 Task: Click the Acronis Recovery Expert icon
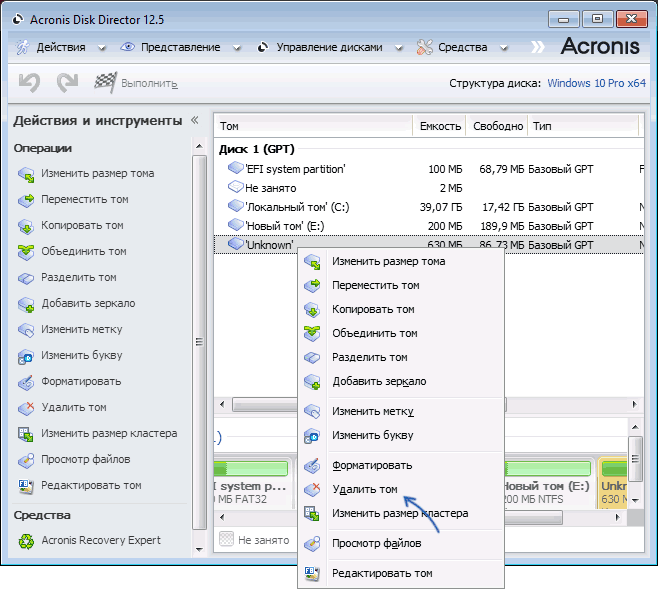coord(26,540)
